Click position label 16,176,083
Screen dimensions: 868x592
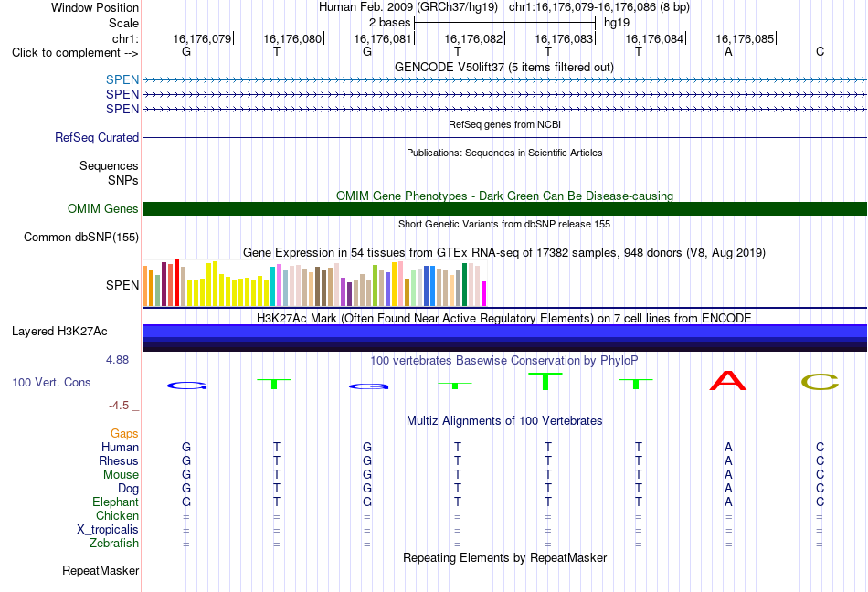[x=564, y=38]
